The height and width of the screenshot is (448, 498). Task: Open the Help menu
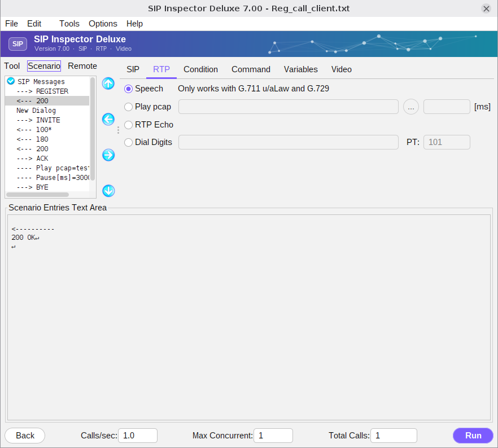pyautogui.click(x=134, y=24)
